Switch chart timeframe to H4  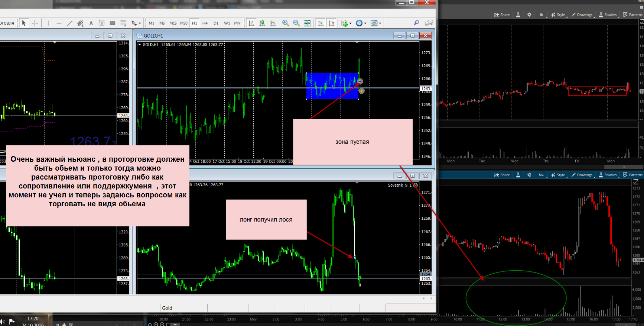point(205,23)
